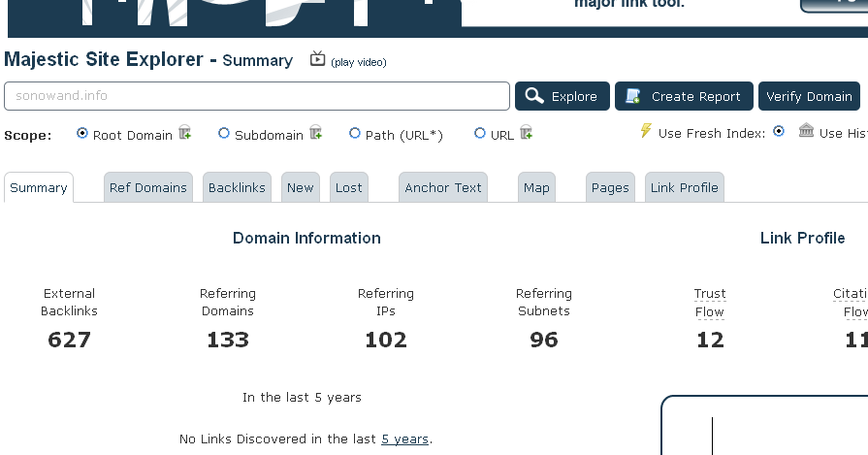Click the report icon in Create Report
This screenshot has height=455, width=868.
click(x=632, y=96)
